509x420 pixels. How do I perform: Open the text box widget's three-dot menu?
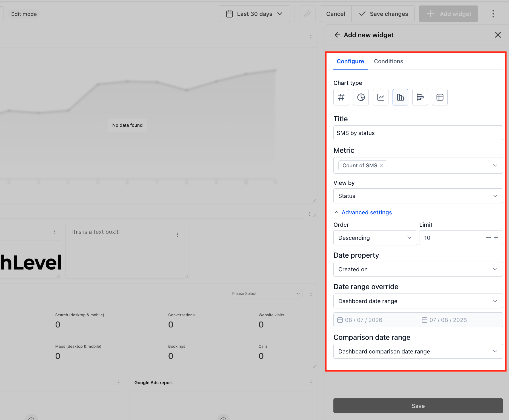(178, 235)
